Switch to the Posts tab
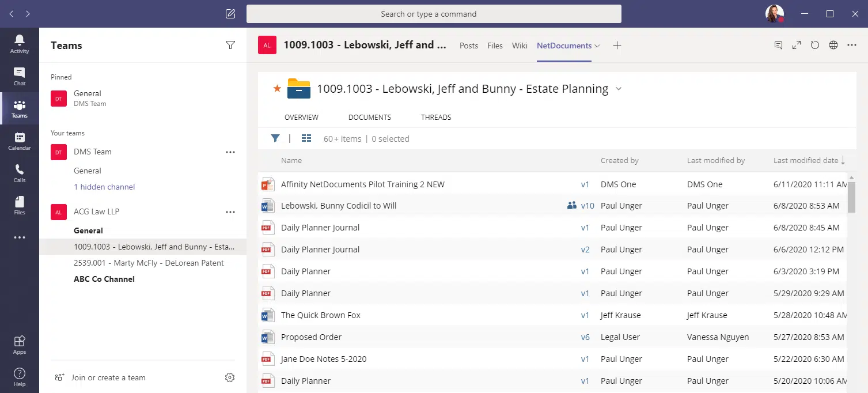This screenshot has height=393, width=868. 469,46
